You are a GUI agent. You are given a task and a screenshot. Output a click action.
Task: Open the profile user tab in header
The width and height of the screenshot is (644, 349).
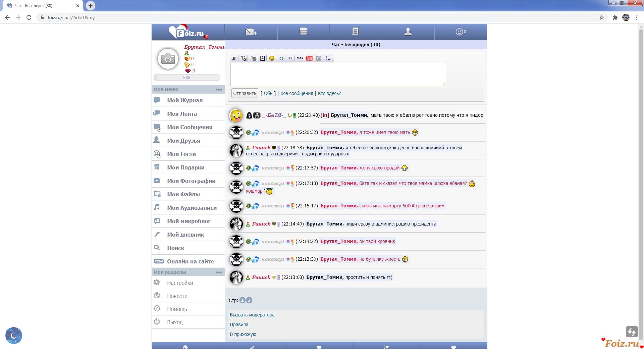(x=408, y=32)
